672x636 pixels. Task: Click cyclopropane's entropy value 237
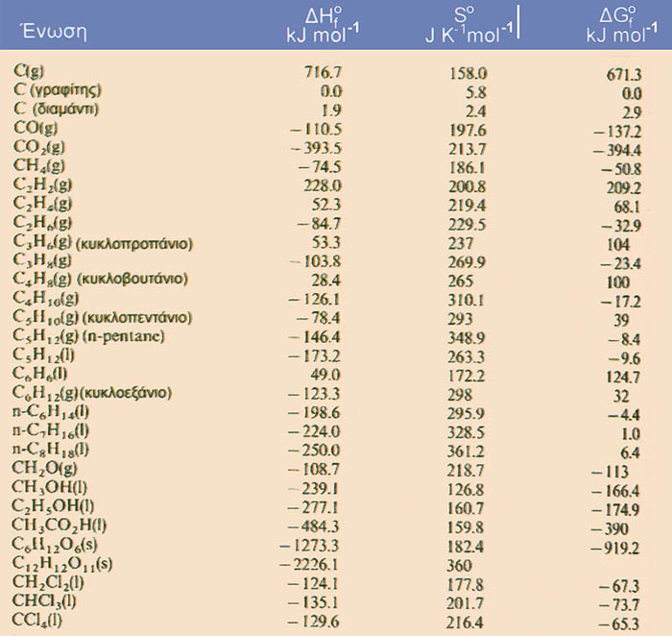tap(461, 243)
